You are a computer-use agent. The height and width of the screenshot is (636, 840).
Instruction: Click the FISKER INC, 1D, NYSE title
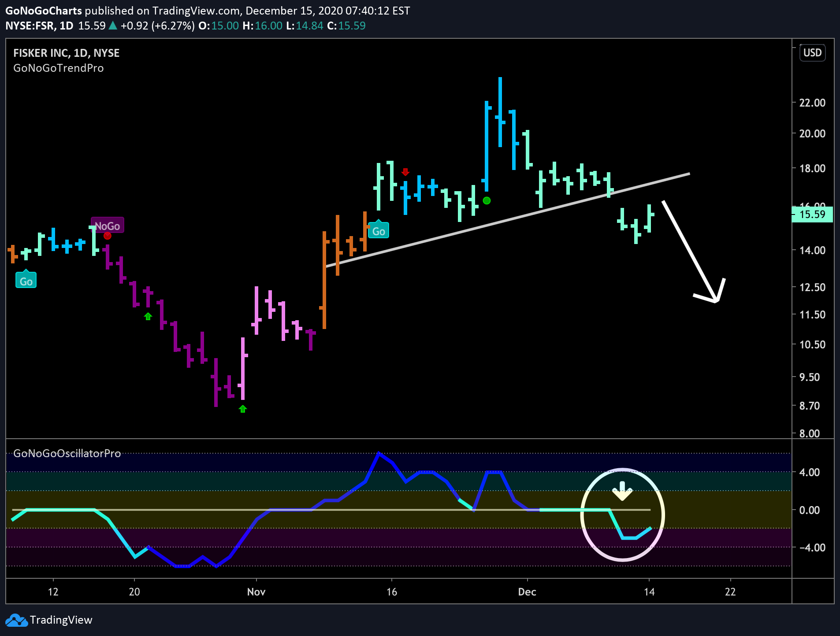tap(67, 53)
